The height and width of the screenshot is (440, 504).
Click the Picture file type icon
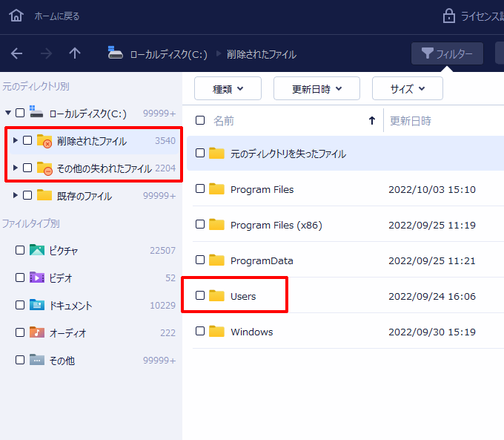coord(37,250)
